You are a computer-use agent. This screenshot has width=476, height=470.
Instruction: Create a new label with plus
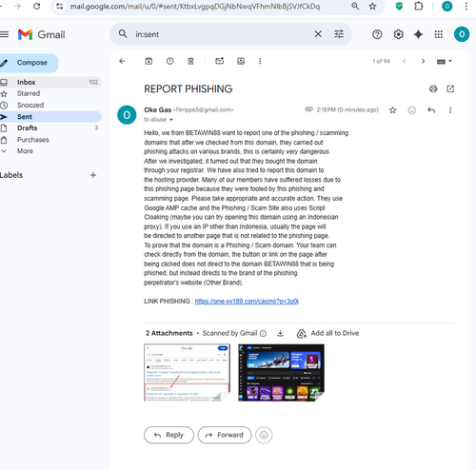click(93, 175)
